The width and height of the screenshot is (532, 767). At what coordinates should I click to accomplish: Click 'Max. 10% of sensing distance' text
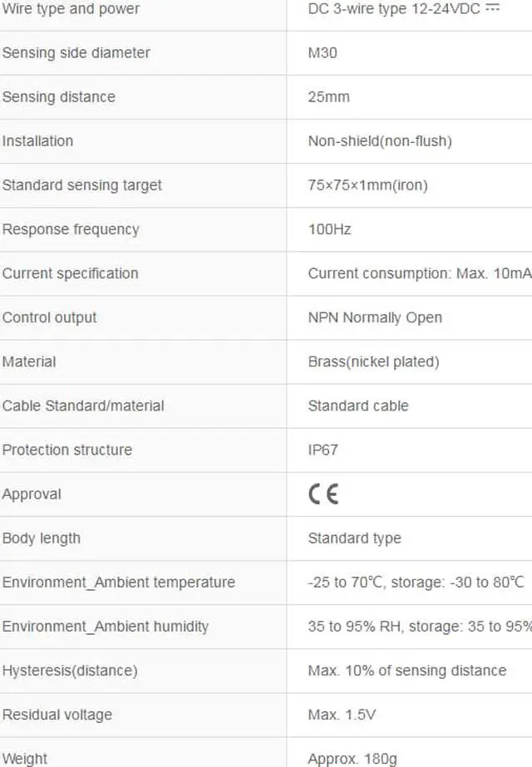406,671
